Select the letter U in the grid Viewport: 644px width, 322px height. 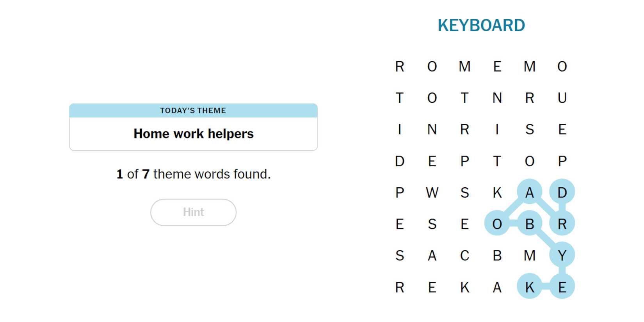click(x=562, y=98)
